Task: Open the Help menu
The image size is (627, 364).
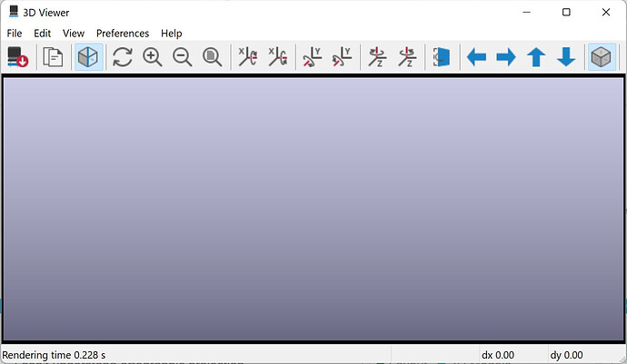Action: (171, 34)
